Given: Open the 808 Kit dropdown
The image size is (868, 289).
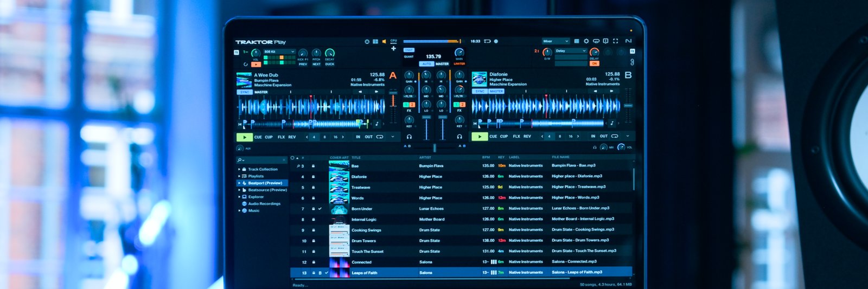Looking at the screenshot, I should pyautogui.click(x=279, y=52).
